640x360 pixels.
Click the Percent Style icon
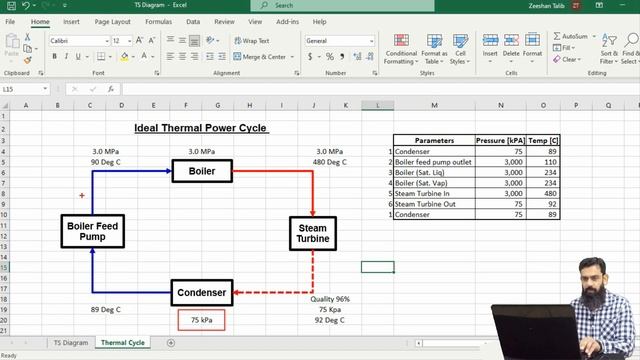330,57
